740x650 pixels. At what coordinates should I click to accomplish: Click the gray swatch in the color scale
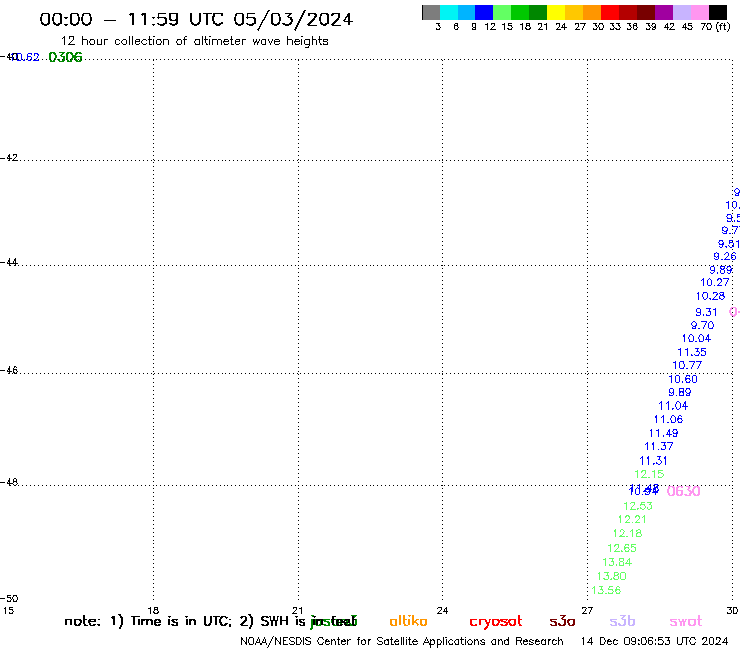coord(431,12)
